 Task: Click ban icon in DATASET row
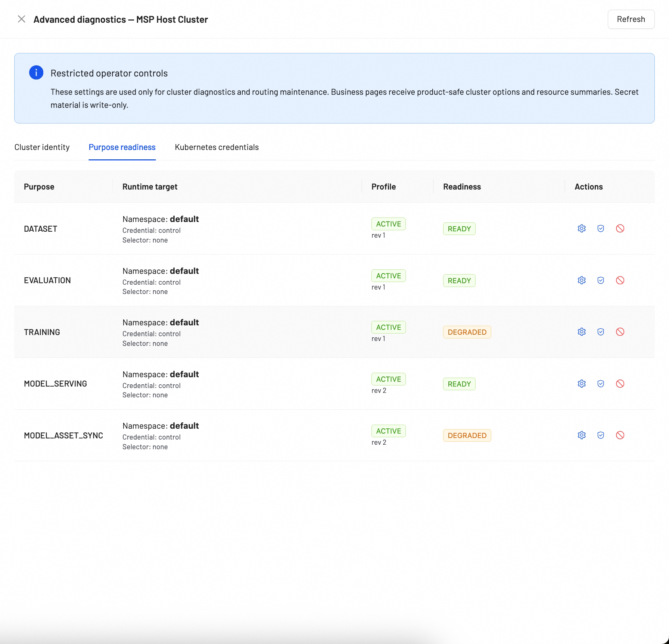point(620,228)
